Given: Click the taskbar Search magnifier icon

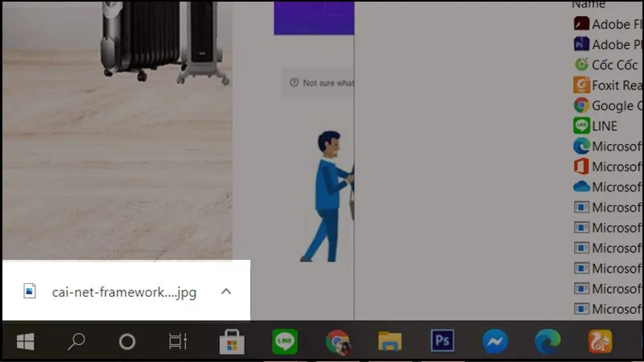Looking at the screenshot, I should click(x=76, y=342).
